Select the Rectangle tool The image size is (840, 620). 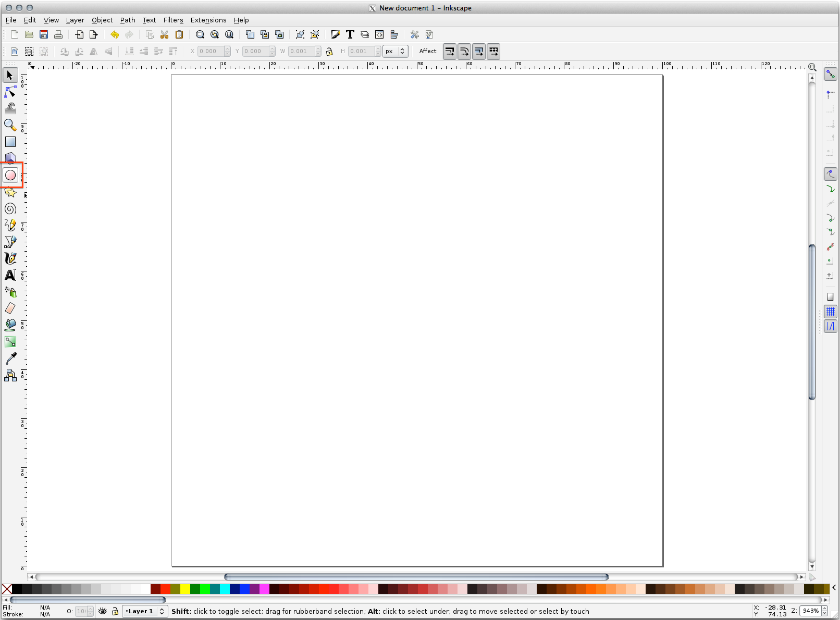10,142
